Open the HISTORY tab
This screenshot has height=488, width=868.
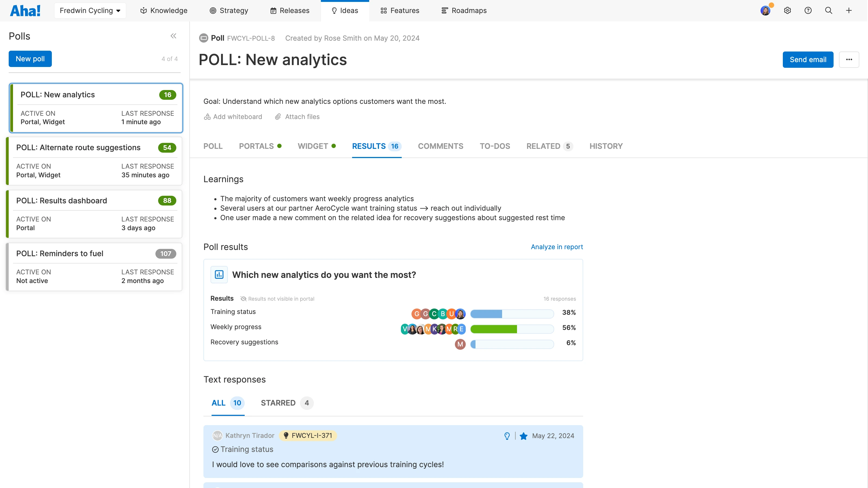(x=606, y=146)
